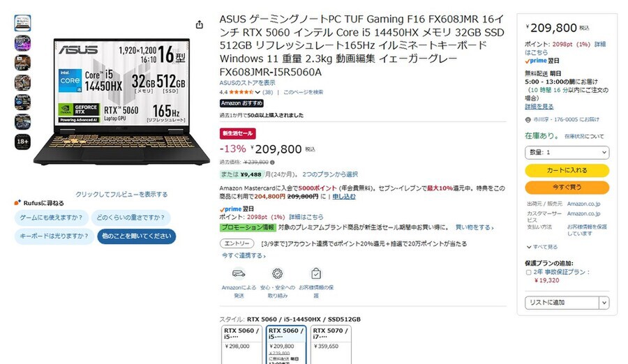628x364 pixels.
Task: Click the Rufus sparkle icon
Action: [x=17, y=203]
